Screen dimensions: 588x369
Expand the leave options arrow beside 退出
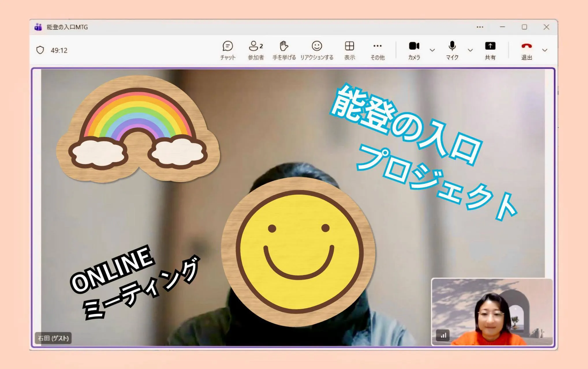point(545,50)
